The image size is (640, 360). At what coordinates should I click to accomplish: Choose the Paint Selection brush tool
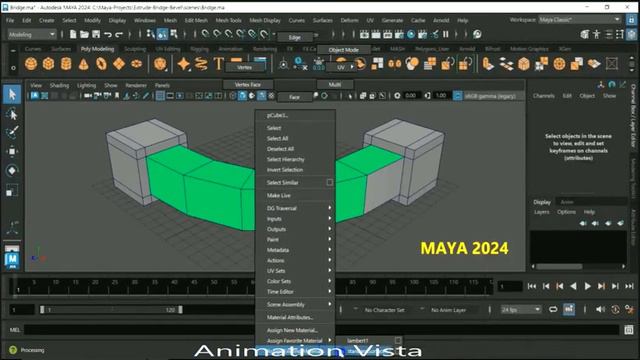coord(12,132)
